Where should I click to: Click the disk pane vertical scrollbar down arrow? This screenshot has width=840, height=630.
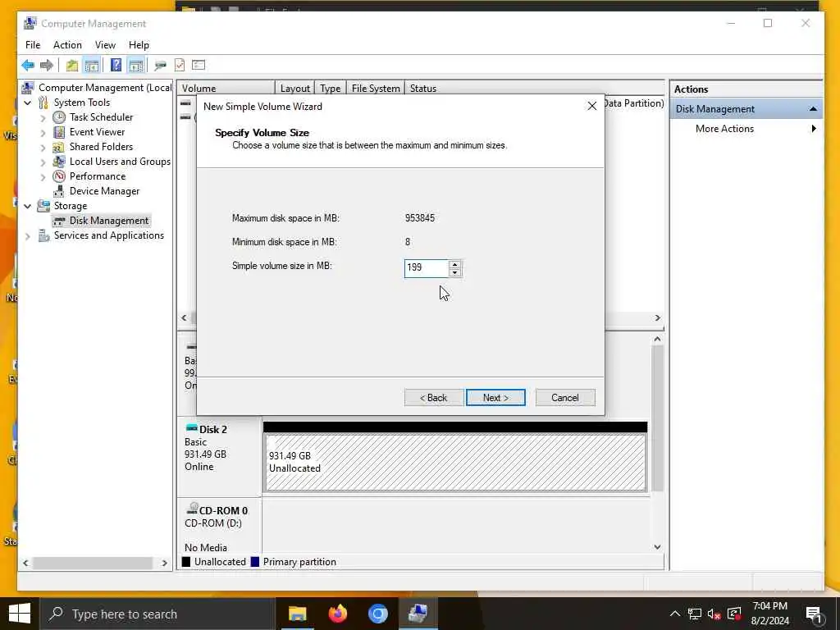pyautogui.click(x=657, y=547)
